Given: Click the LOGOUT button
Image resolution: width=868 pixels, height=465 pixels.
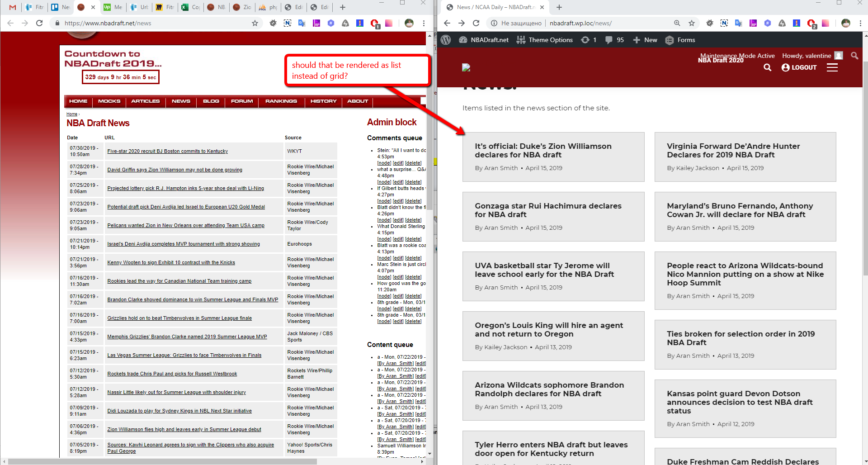Looking at the screenshot, I should click(799, 67).
